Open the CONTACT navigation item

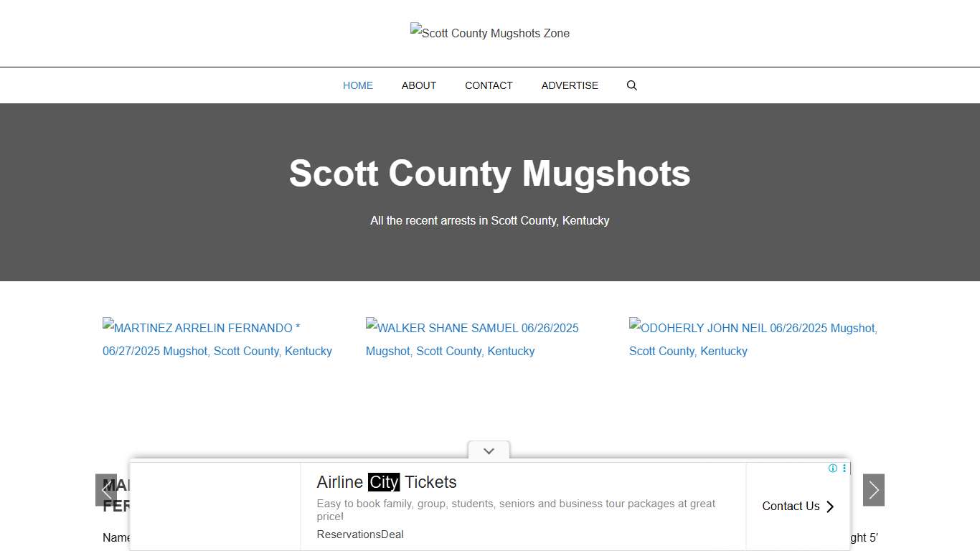coord(489,85)
